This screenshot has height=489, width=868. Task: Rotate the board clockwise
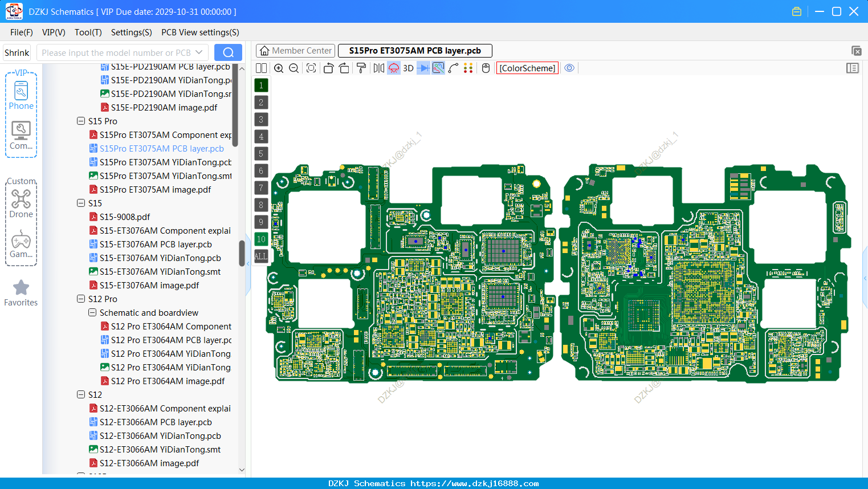coord(344,68)
